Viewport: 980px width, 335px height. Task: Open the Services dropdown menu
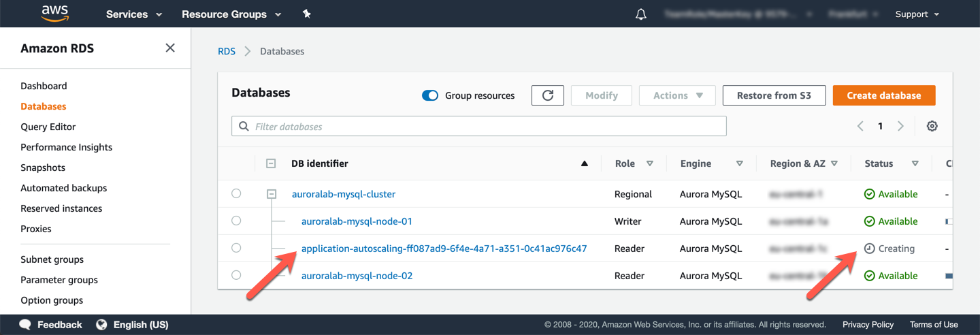[x=134, y=14]
